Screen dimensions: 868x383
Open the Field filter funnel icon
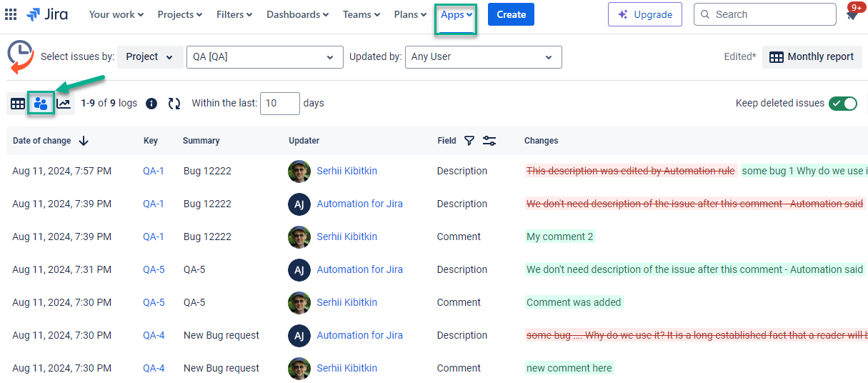point(469,141)
